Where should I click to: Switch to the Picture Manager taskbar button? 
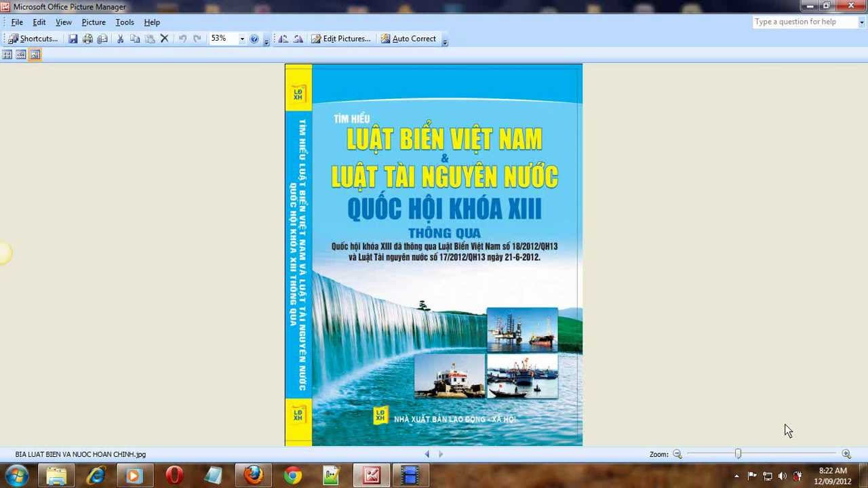click(x=372, y=476)
